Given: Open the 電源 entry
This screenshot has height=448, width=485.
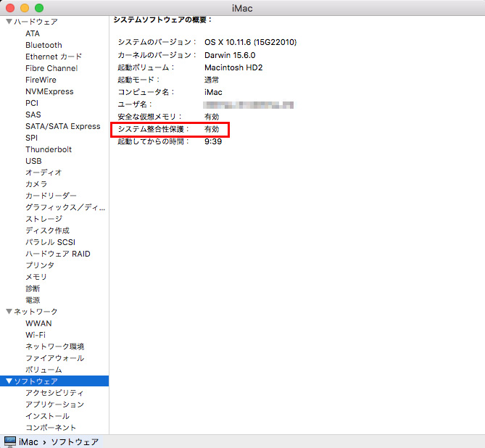Looking at the screenshot, I should 33,300.
